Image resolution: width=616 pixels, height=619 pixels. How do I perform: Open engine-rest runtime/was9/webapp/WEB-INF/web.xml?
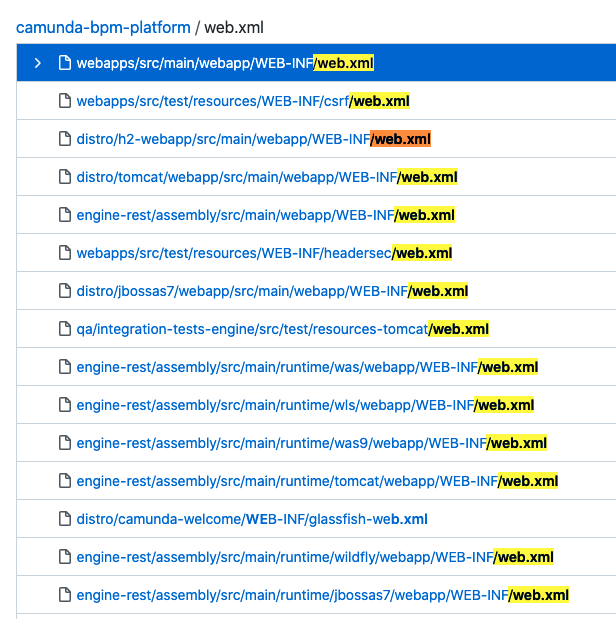312,443
